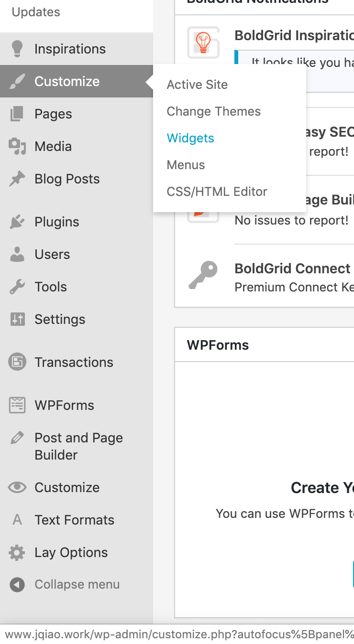Viewport: 354px width, 644px height.
Task: Click the Plugins plug icon
Action: [17, 222]
